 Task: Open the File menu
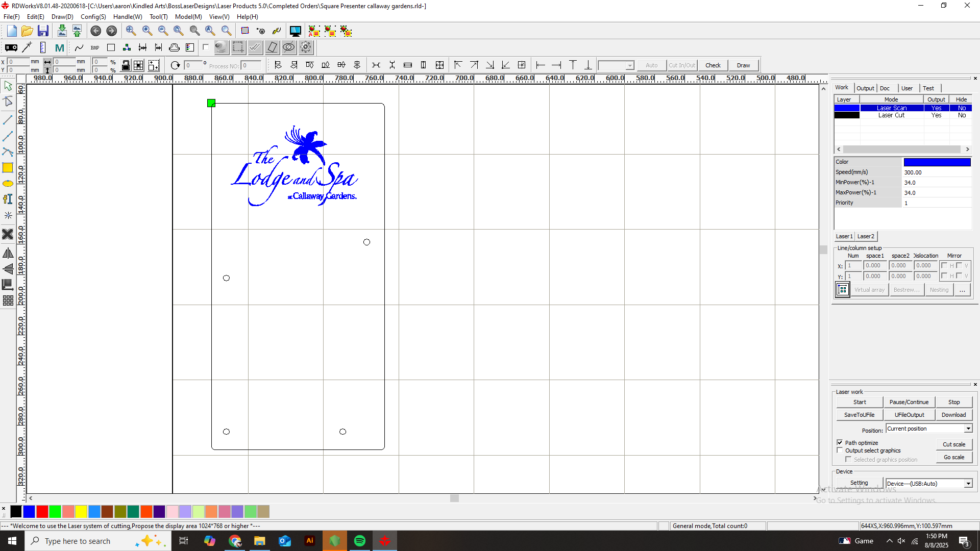[12, 17]
